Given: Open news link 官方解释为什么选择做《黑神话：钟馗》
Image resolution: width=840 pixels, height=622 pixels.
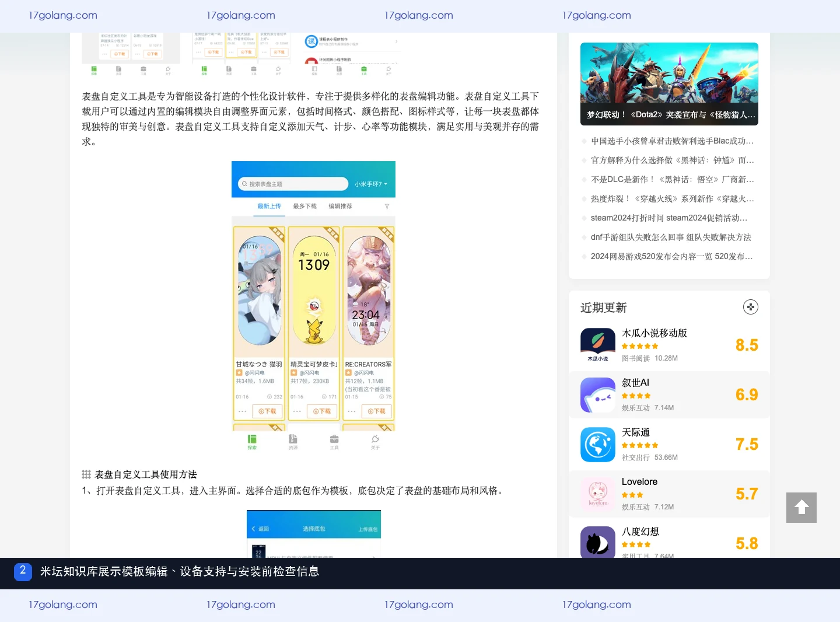Looking at the screenshot, I should point(672,160).
